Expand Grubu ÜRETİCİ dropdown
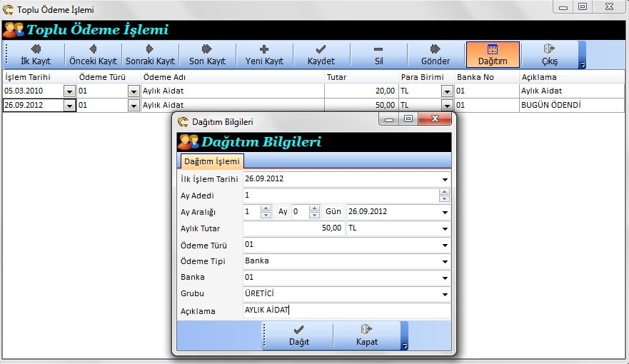Viewport: 629px width, 364px height. tap(445, 294)
